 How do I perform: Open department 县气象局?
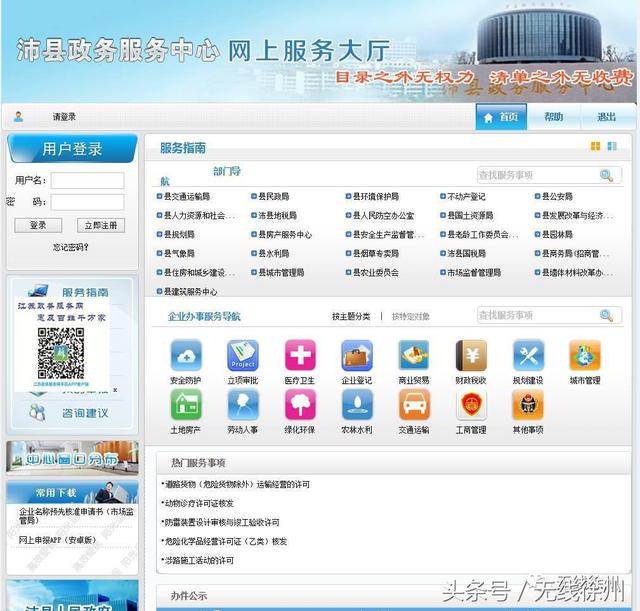point(179,253)
